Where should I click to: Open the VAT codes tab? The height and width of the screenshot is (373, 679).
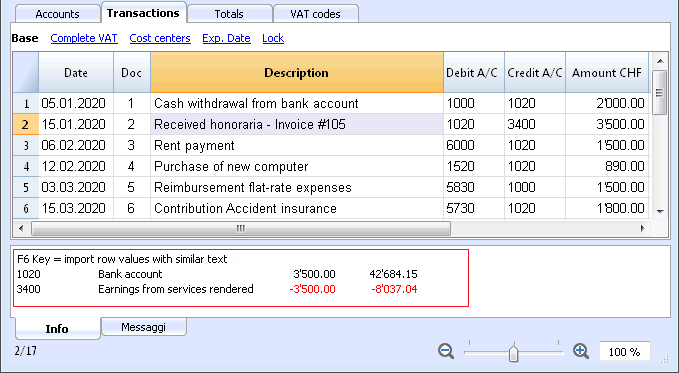click(x=315, y=14)
